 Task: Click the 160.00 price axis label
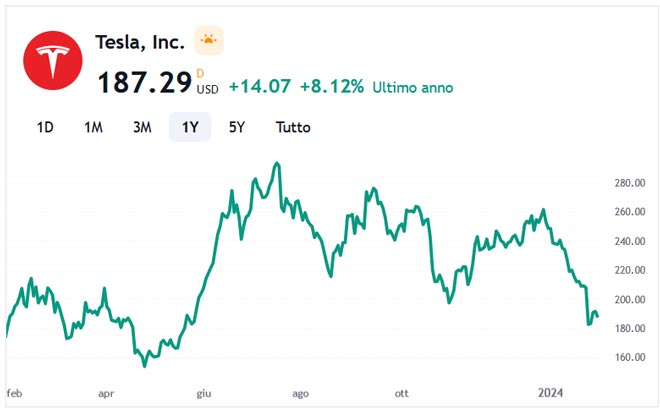point(630,357)
